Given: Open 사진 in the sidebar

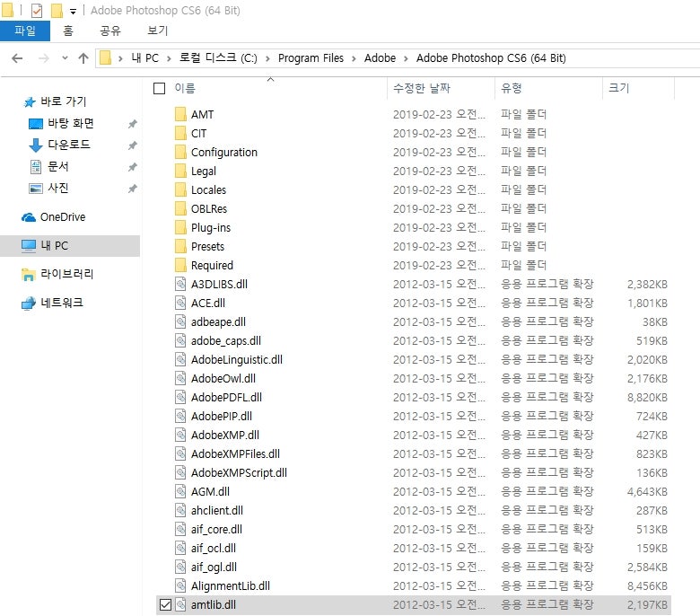Looking at the screenshot, I should pos(58,188).
